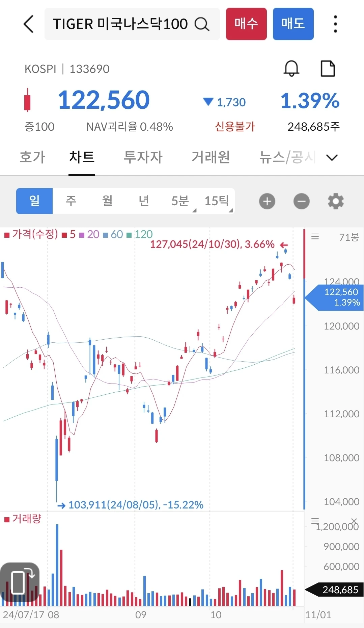This screenshot has width=364, height=628.
Task: Expand the 15틱 tick interval dropdown
Action: coord(217,201)
